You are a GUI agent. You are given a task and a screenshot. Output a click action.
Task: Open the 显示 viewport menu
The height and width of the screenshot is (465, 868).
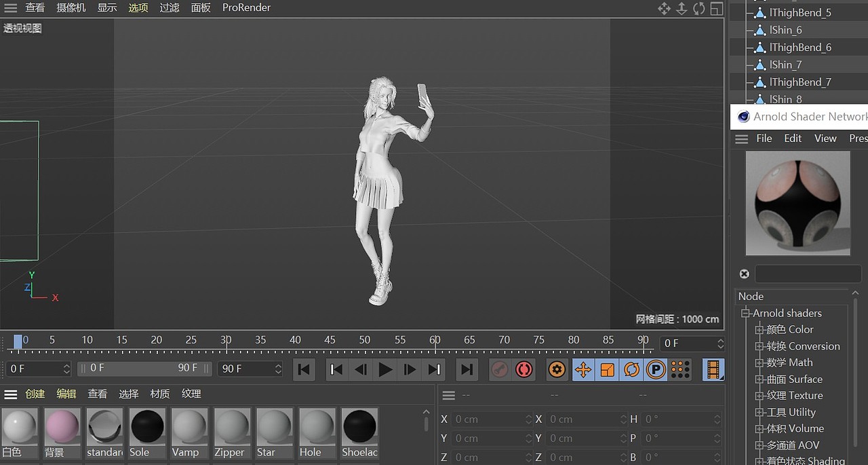(107, 7)
